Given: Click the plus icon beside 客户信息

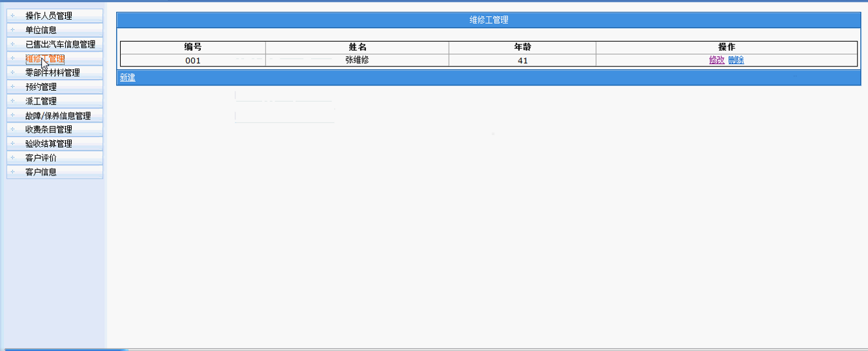Looking at the screenshot, I should click(12, 172).
